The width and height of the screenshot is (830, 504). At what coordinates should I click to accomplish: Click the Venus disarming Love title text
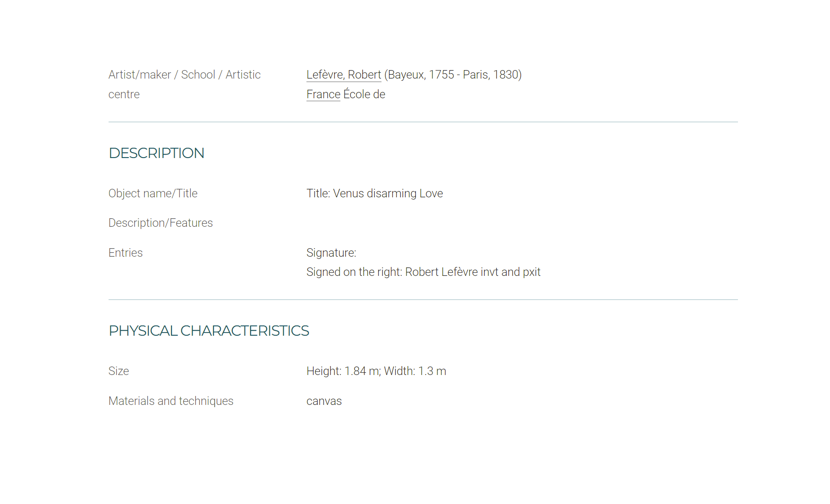click(388, 193)
